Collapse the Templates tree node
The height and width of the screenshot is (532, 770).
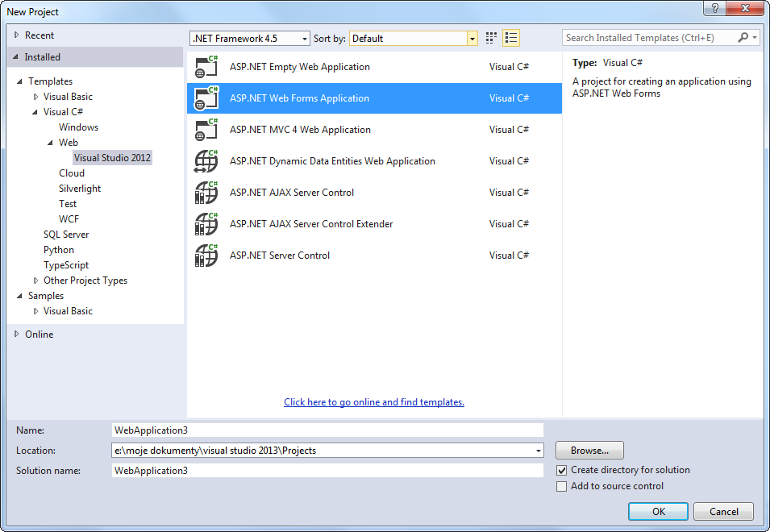[x=19, y=81]
